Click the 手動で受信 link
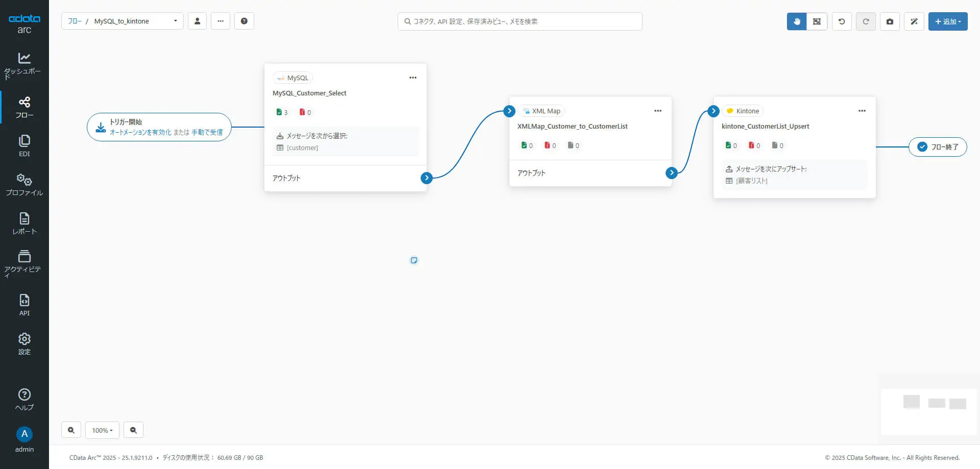The height and width of the screenshot is (469, 980). point(207,132)
